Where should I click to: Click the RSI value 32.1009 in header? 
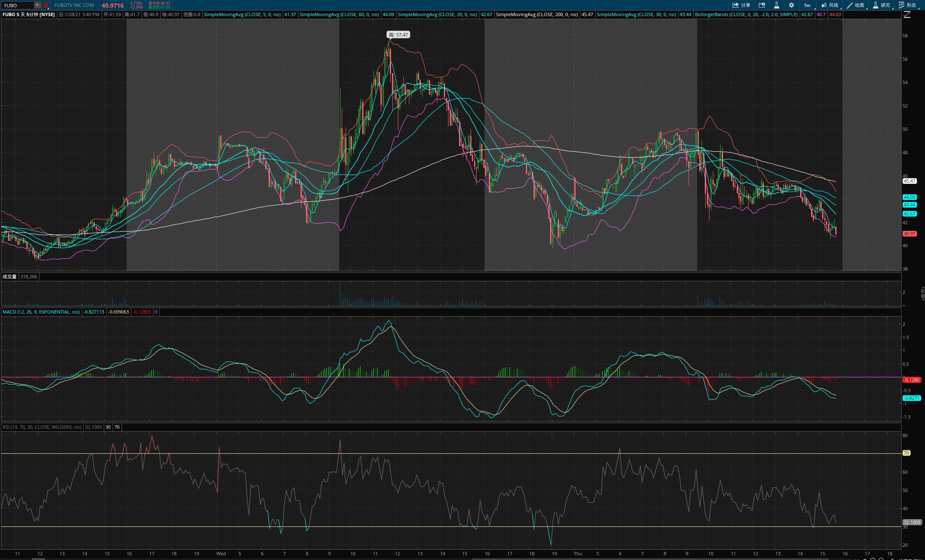click(x=94, y=427)
